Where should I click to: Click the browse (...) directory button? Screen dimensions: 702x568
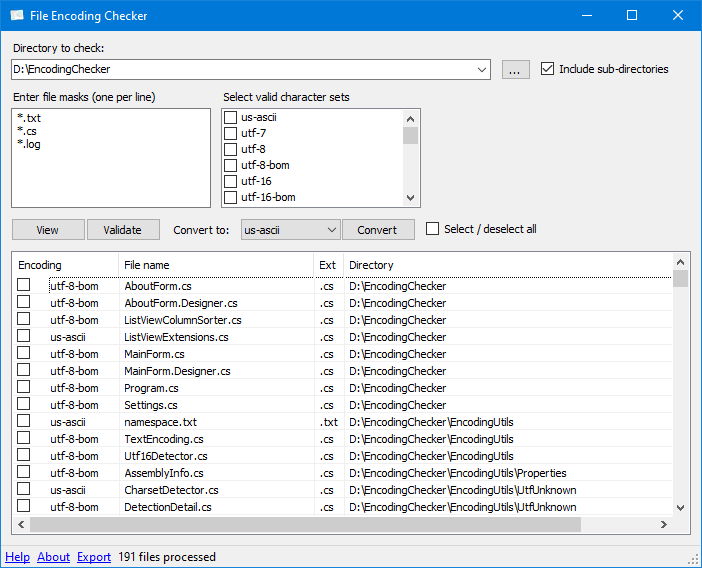point(515,70)
